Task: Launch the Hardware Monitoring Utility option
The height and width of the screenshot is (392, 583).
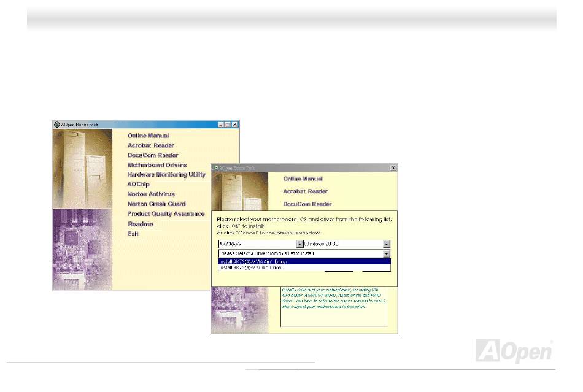Action: [166, 175]
